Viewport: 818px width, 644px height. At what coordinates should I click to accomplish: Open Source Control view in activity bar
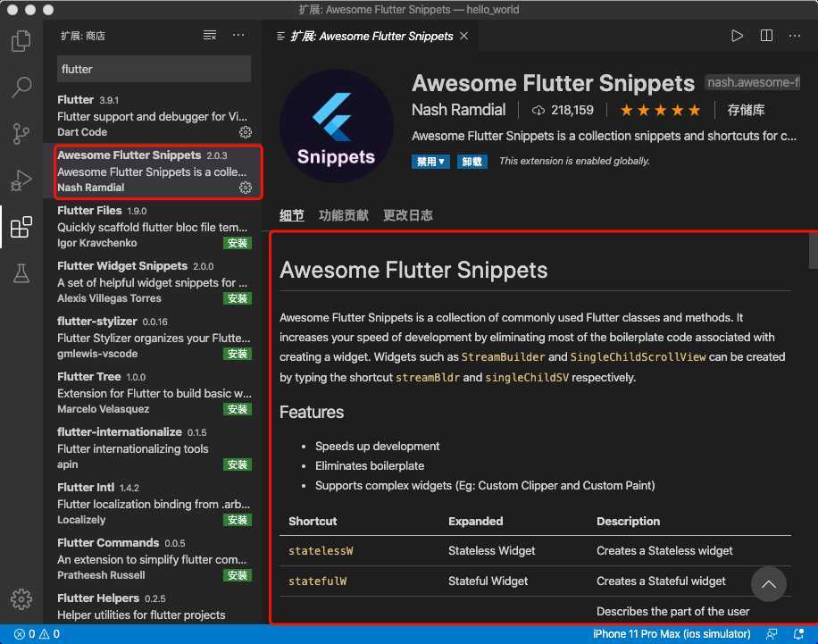coord(21,134)
